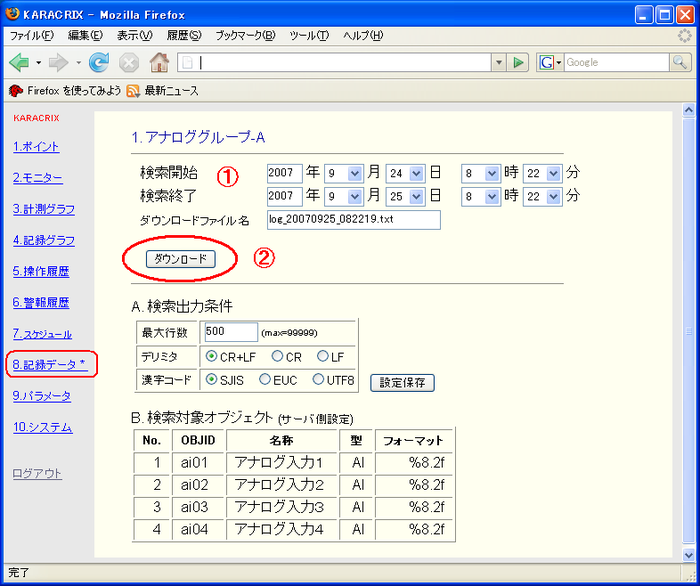Click the 設定保存 button
Image resolution: width=700 pixels, height=586 pixels.
(402, 383)
